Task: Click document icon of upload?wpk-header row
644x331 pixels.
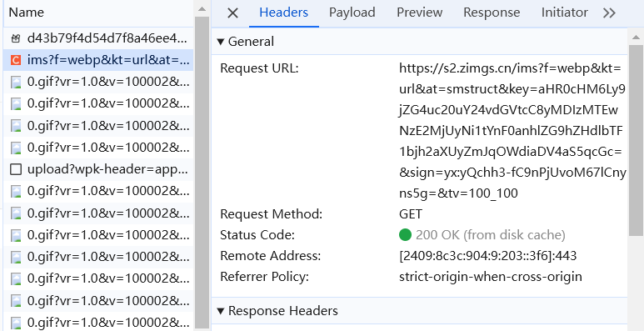Action: (16, 169)
